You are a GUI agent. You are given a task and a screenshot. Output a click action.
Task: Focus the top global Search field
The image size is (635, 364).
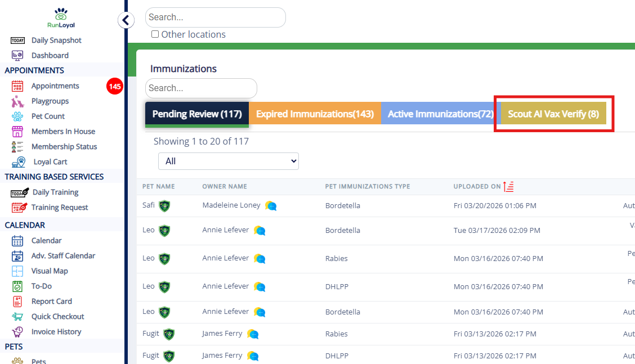(x=216, y=17)
